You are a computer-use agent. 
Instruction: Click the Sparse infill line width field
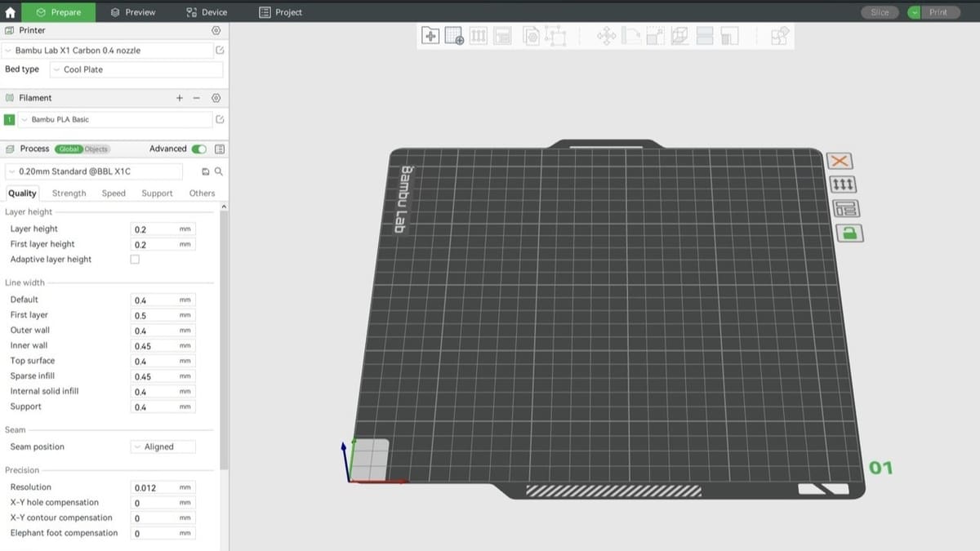pos(163,376)
